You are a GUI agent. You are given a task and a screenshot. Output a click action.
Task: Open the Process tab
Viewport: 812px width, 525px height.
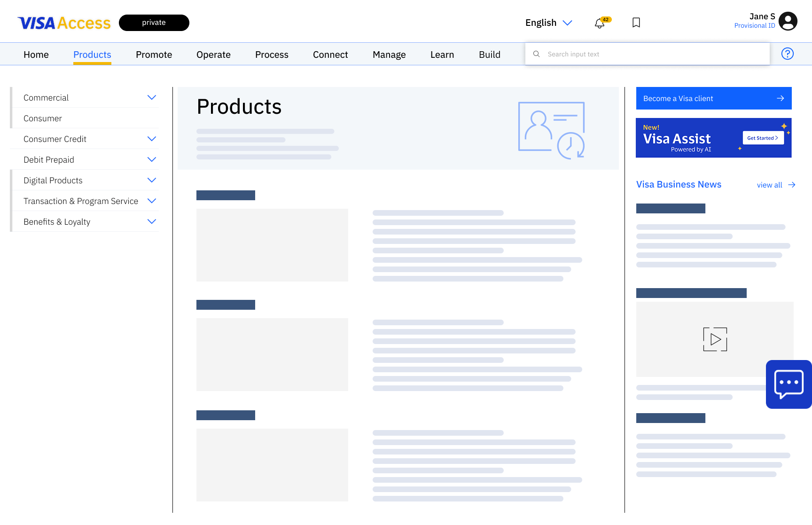(x=272, y=55)
